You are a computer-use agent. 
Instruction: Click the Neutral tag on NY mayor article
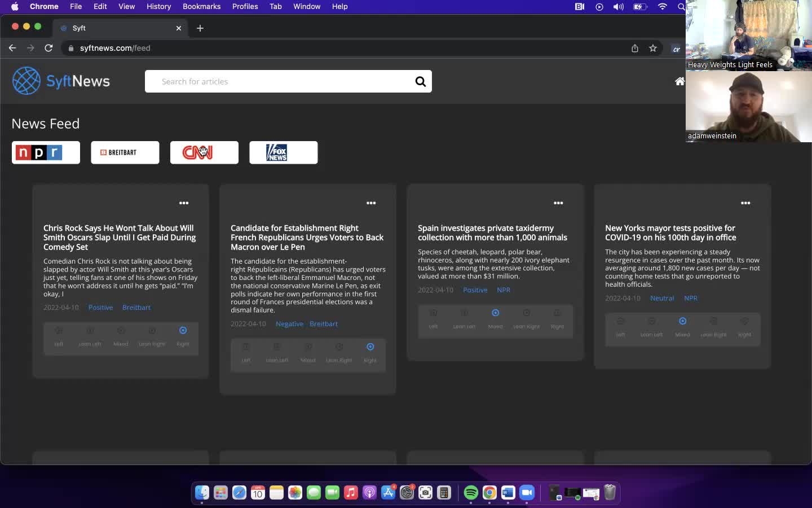[x=662, y=298]
